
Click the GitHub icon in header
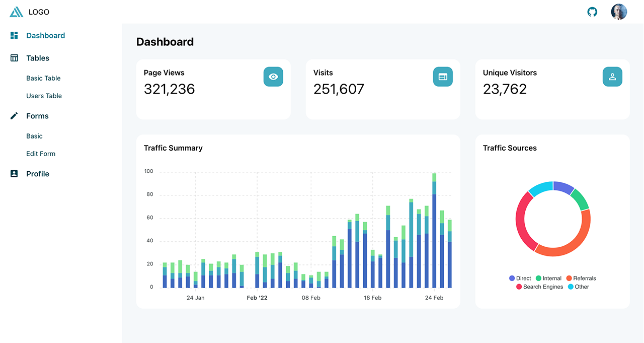[x=592, y=12]
